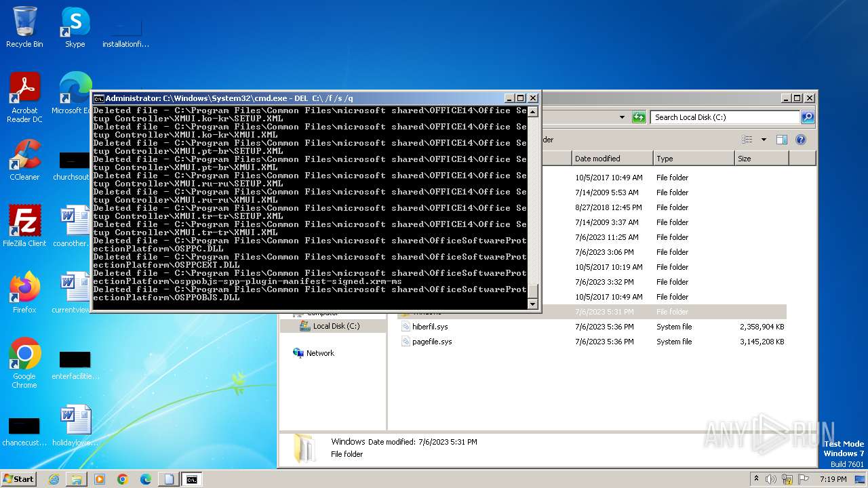Click the green refresh button in Explorer
This screenshot has width=868, height=488.
pyautogui.click(x=639, y=117)
